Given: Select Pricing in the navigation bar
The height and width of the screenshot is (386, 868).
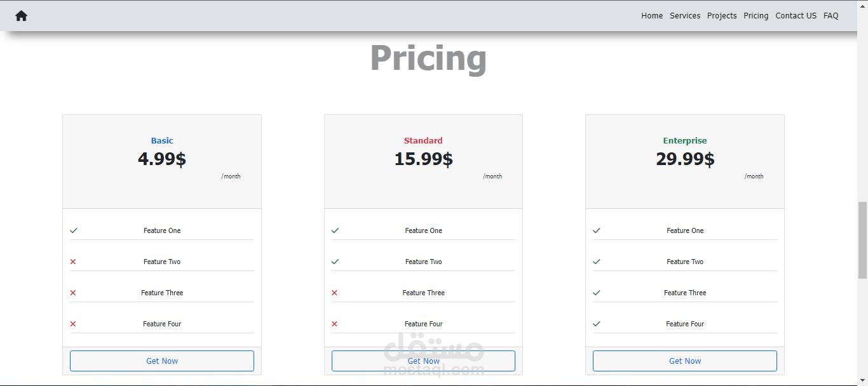Looking at the screenshot, I should (756, 16).
